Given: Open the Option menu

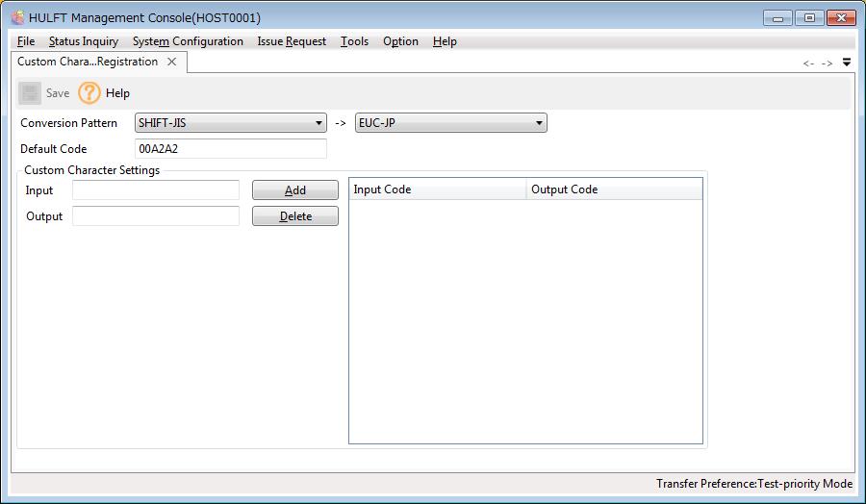Looking at the screenshot, I should pyautogui.click(x=400, y=41).
